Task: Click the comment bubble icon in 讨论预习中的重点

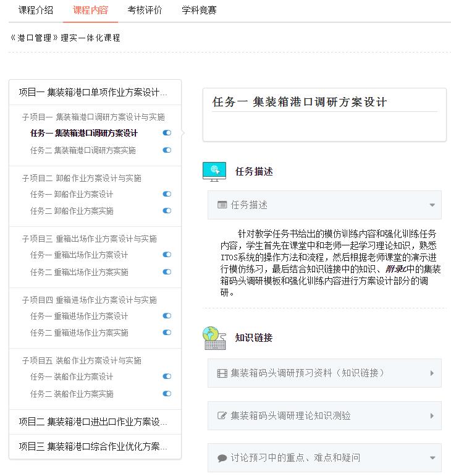Action: tap(222, 459)
